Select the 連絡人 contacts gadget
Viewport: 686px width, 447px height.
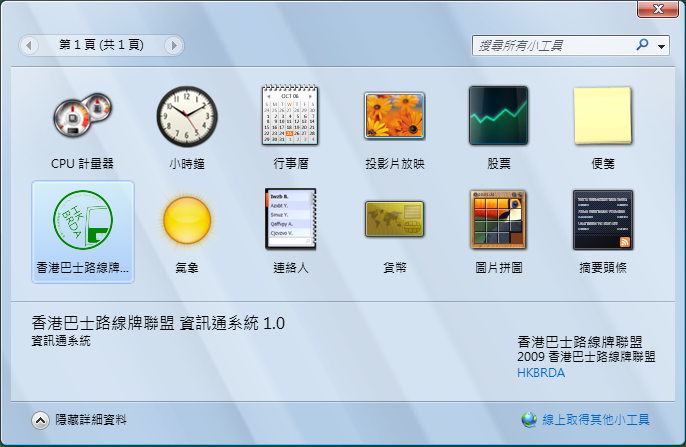click(x=290, y=220)
